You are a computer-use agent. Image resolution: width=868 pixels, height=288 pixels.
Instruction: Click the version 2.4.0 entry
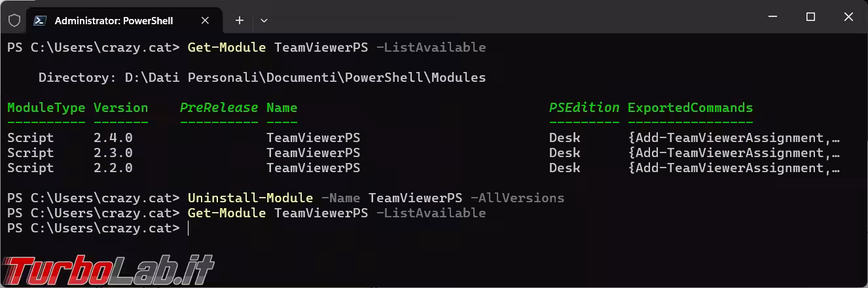tap(113, 138)
